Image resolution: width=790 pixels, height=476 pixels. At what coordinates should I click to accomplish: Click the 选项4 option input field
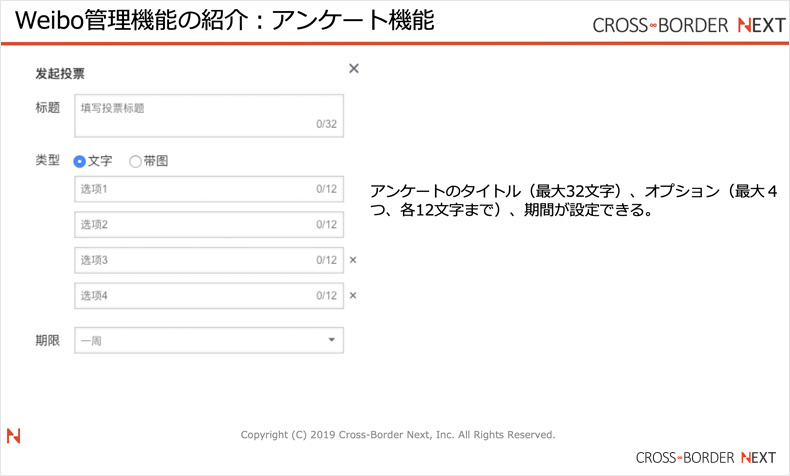tap(209, 296)
